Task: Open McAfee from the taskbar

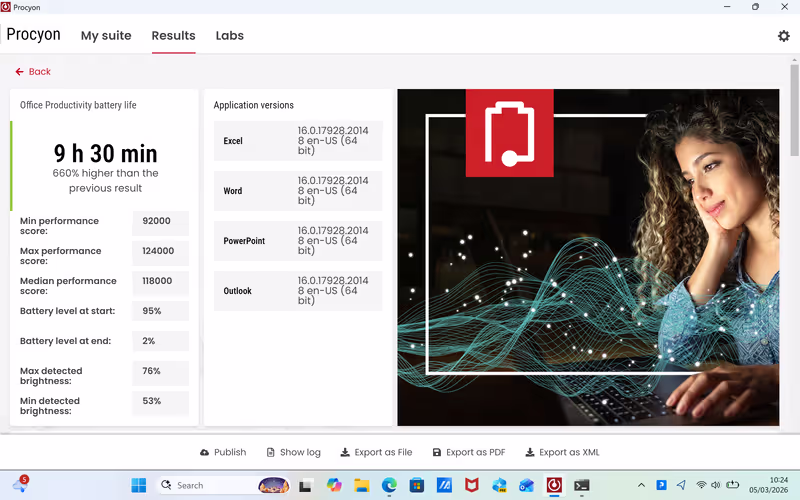Action: tap(471, 485)
